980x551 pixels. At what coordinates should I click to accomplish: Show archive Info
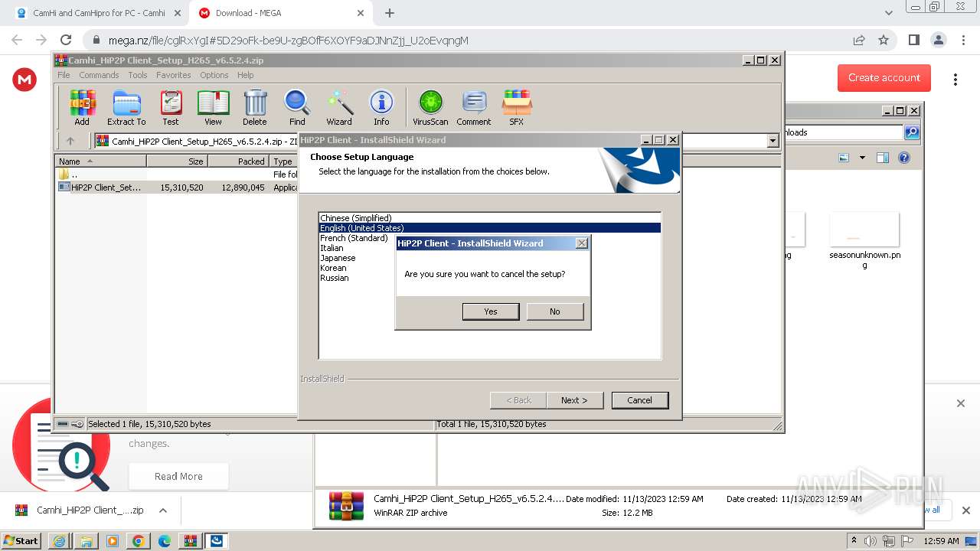pyautogui.click(x=381, y=107)
